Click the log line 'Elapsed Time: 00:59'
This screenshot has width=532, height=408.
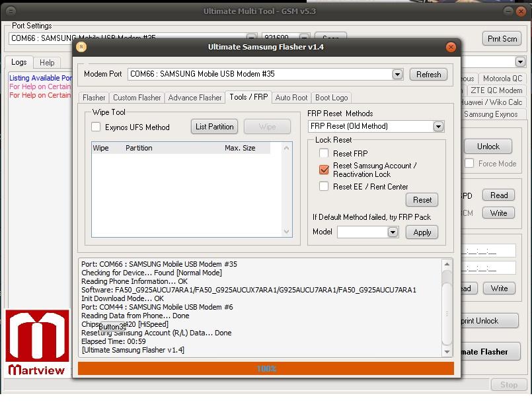[x=113, y=341]
